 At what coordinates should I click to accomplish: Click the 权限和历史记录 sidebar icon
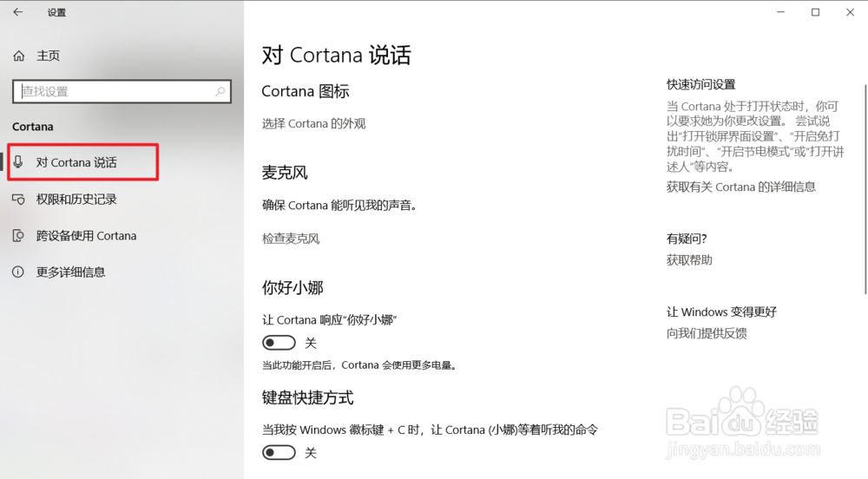(x=18, y=199)
